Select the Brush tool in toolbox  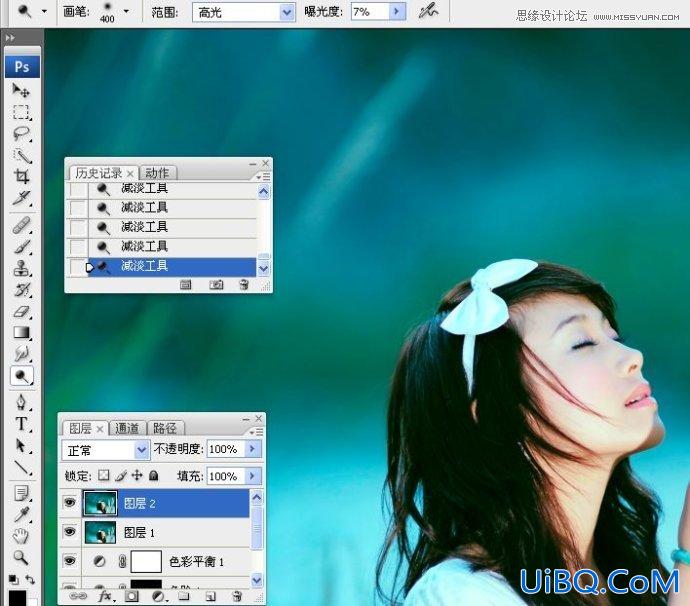click(x=21, y=247)
